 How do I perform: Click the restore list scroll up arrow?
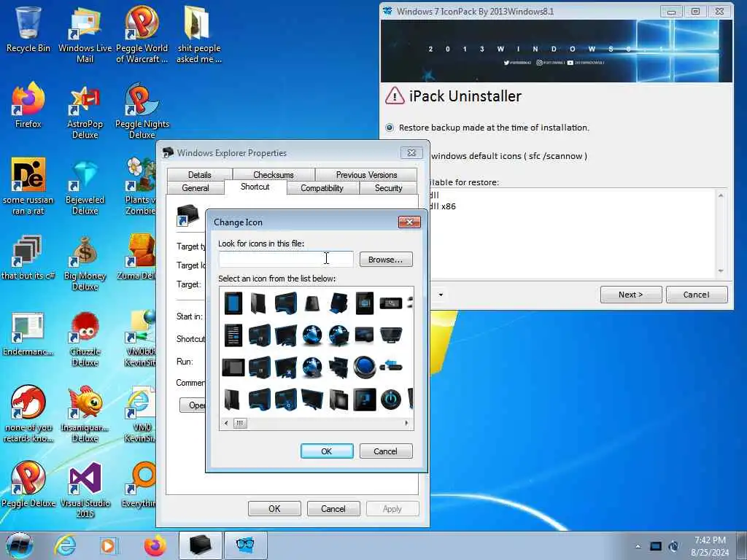721,195
